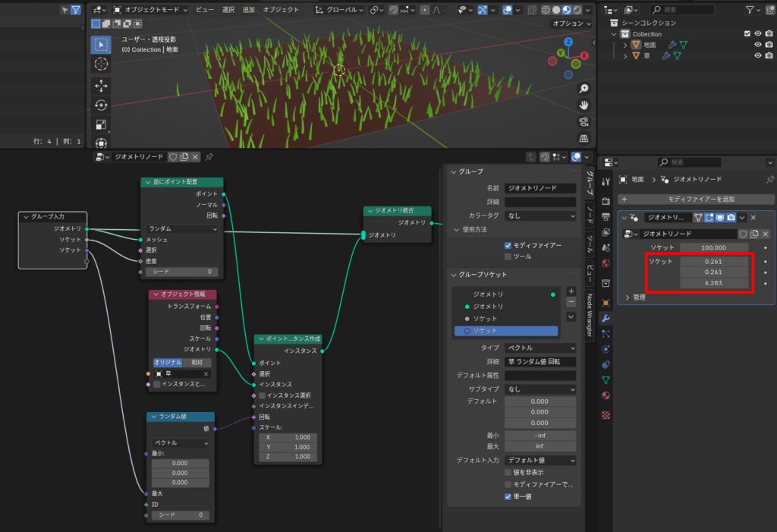Screen dimensions: 777x532
Task: Click the plus icon to add group socket
Action: coord(571,291)
